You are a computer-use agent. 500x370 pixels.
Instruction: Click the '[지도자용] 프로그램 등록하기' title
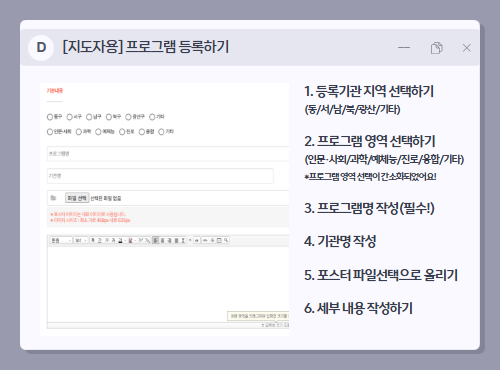pos(146,46)
